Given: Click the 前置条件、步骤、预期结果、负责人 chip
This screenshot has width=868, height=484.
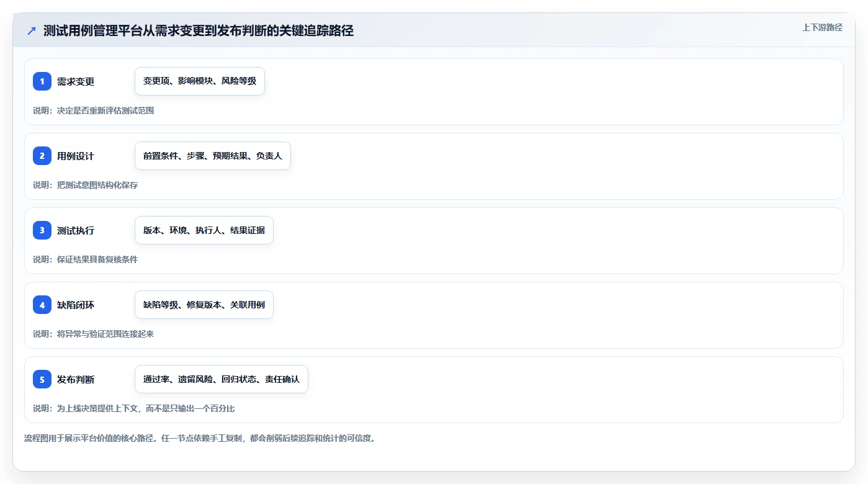Looking at the screenshot, I should 213,156.
